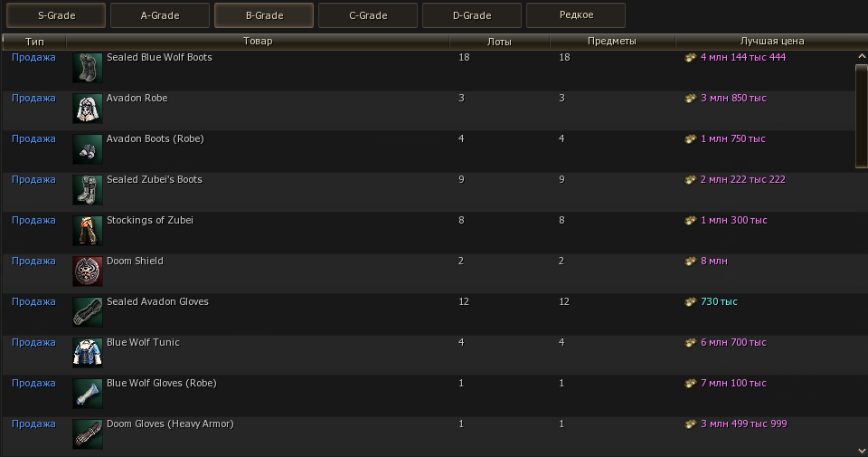
Task: Sort by the Лучшая цена column header
Action: [771, 41]
